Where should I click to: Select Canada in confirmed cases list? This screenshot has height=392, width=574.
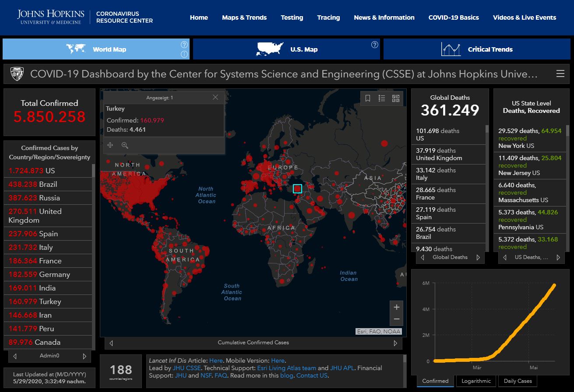(x=48, y=342)
